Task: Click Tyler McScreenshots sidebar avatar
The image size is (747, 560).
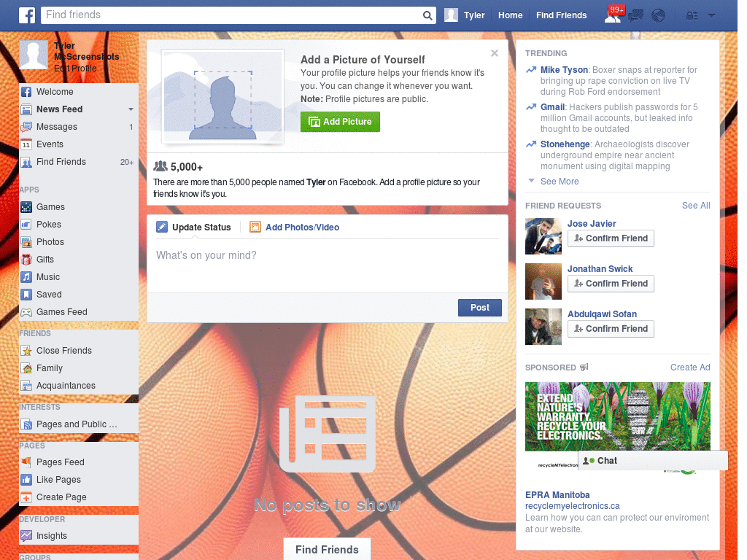Action: coord(34,55)
